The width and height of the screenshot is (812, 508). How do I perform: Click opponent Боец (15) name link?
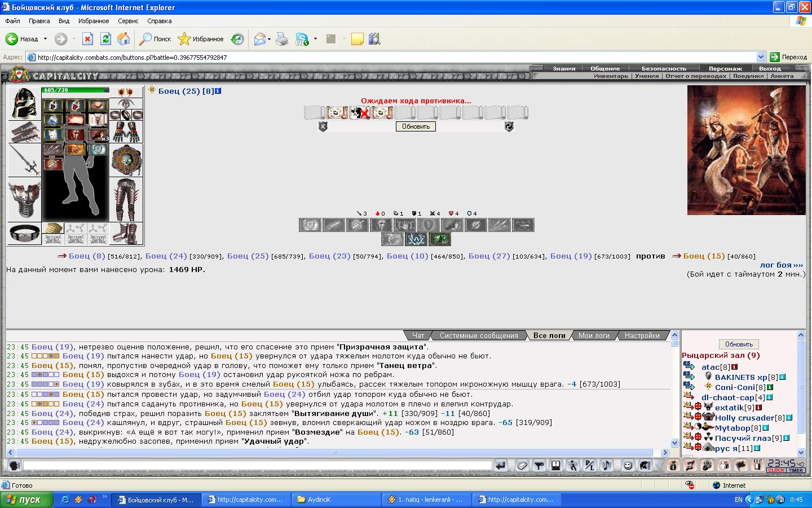704,256
